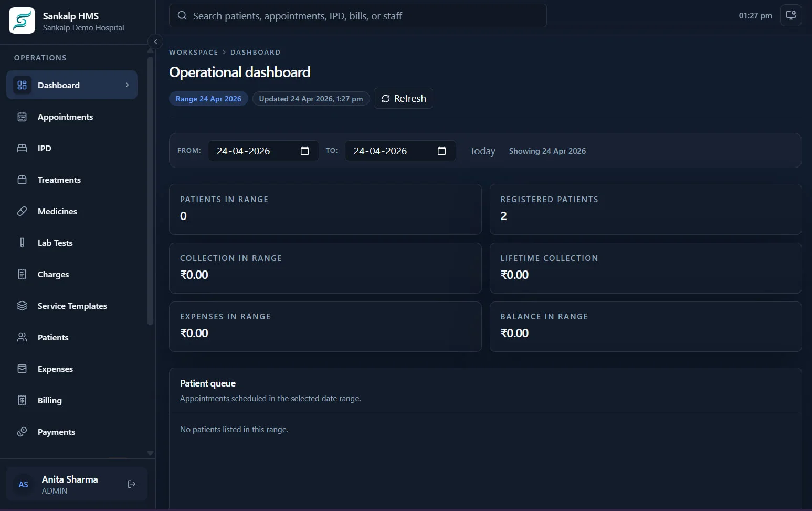This screenshot has height=511, width=812.
Task: Select the Registered Patients card
Action: tap(646, 209)
